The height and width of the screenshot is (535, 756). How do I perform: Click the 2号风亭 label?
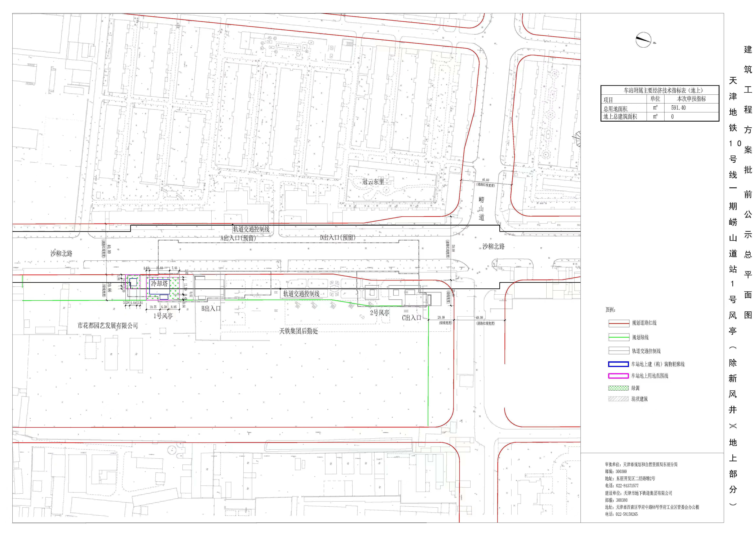tap(380, 313)
